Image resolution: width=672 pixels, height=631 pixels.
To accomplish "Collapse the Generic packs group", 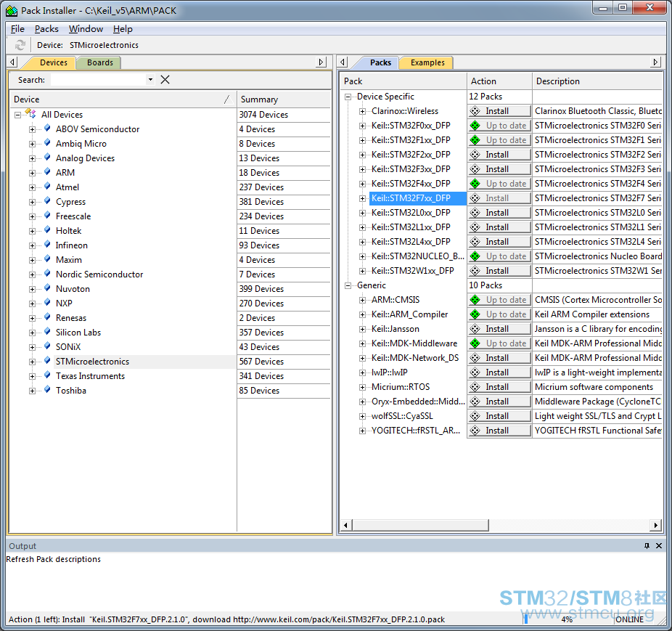I will (x=348, y=285).
